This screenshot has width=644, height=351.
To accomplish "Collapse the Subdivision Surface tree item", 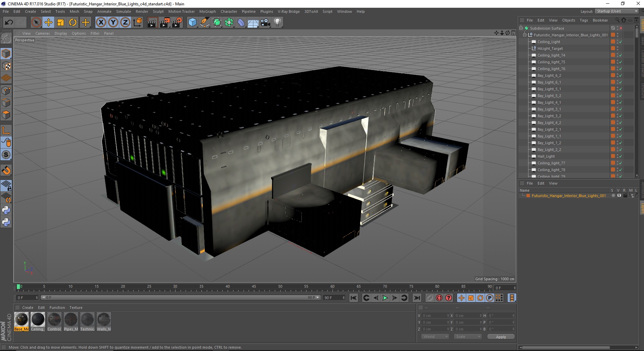I will 521,28.
